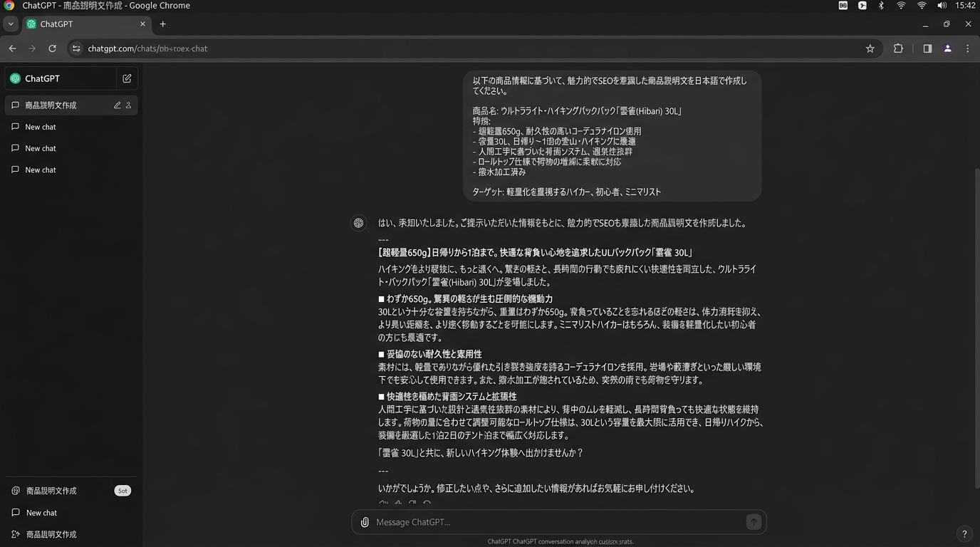Screen dimensions: 980x547
Task: Open the system volume control
Action: 942,6
